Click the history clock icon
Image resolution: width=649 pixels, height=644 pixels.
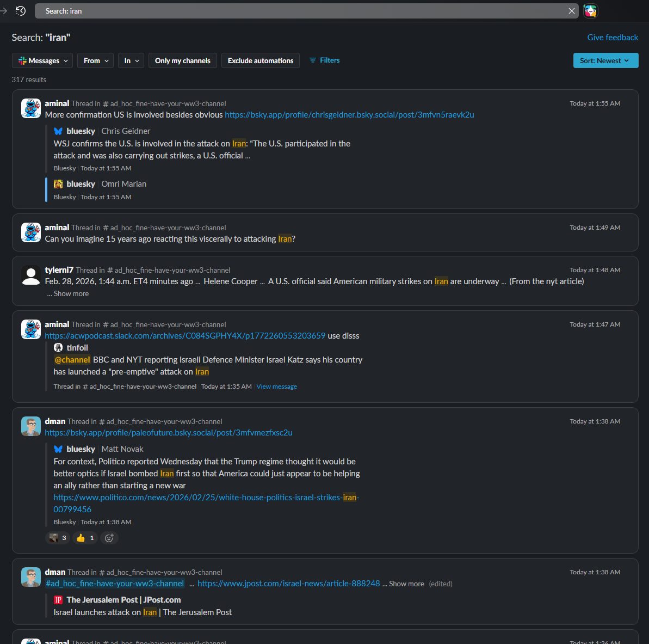21,11
